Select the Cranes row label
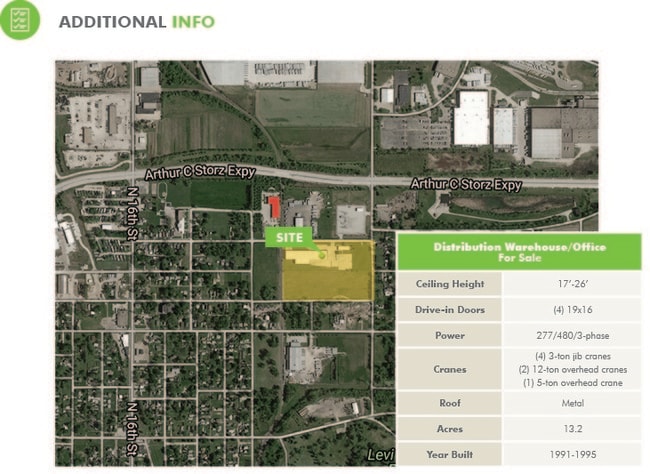Image resolution: width=650 pixels, height=474 pixels. pos(449,369)
